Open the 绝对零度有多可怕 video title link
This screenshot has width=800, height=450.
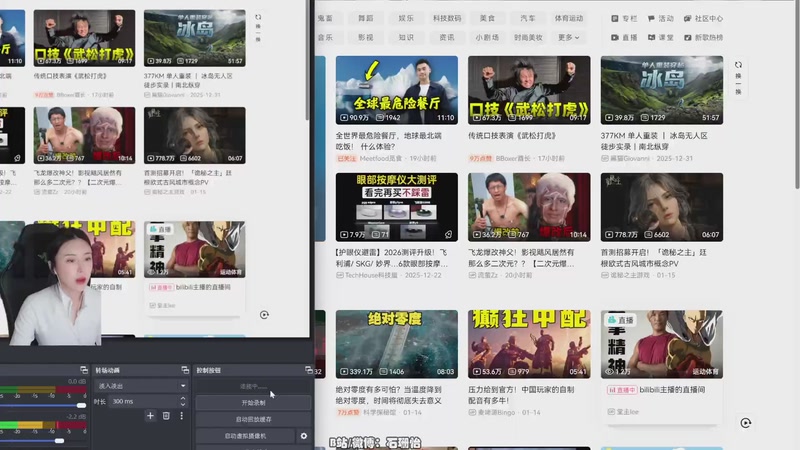click(388, 395)
